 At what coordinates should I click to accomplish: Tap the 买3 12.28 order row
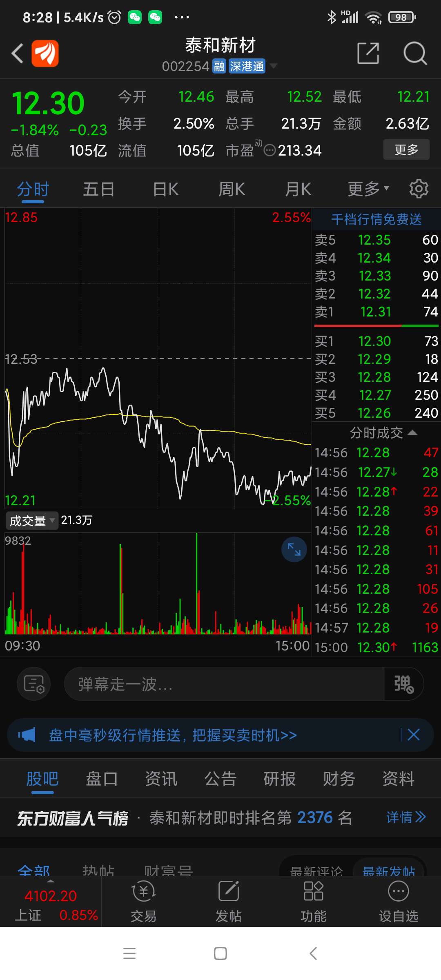tap(376, 377)
